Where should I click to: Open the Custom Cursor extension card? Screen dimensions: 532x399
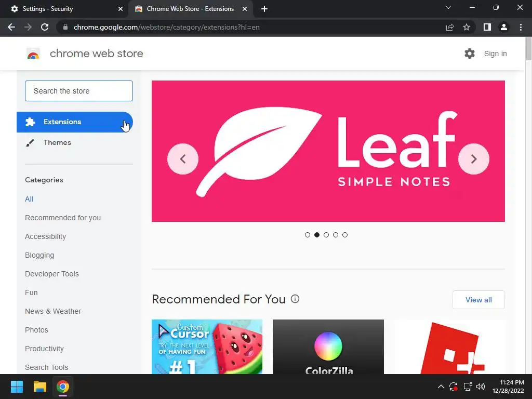207,347
